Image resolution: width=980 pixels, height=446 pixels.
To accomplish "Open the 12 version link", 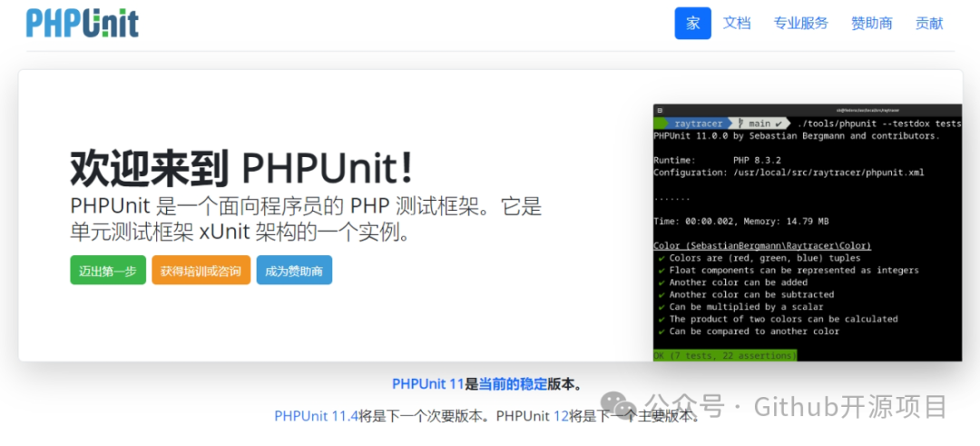I will point(562,416).
